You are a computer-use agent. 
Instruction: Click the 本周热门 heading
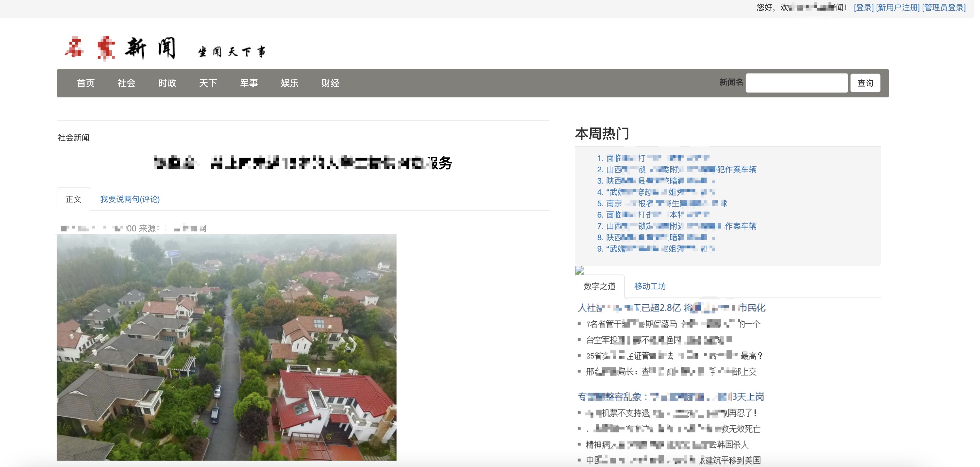coord(602,134)
